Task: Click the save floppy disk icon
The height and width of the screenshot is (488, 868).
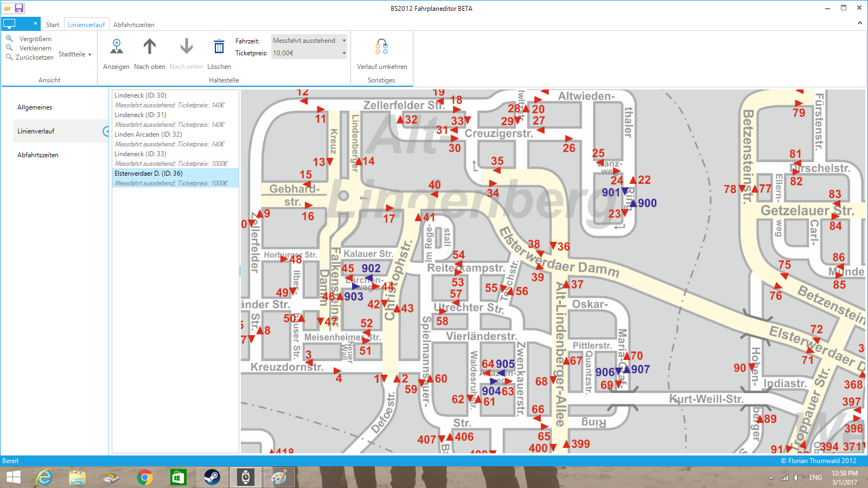Action: point(19,8)
